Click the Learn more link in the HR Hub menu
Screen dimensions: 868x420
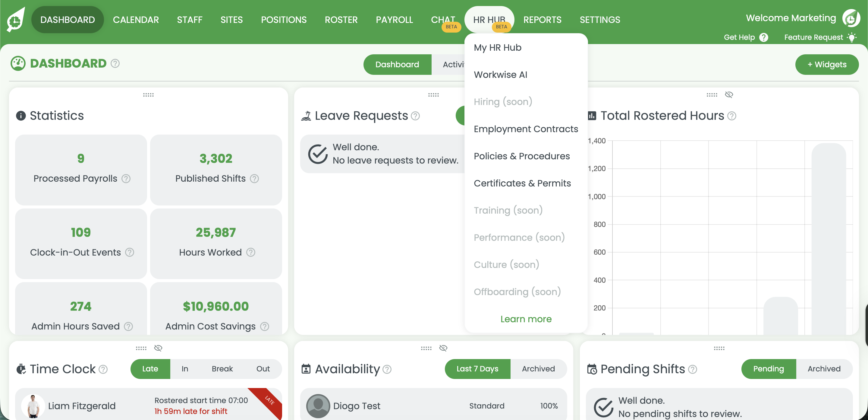(526, 319)
